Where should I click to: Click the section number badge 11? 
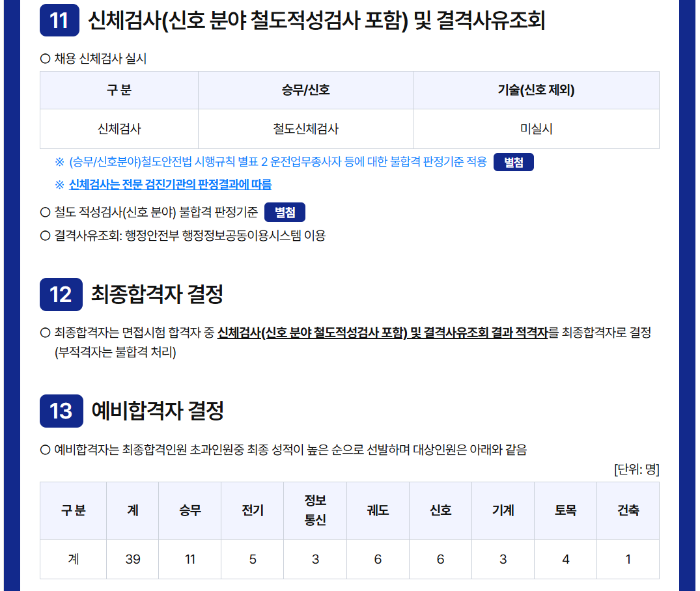pyautogui.click(x=59, y=20)
